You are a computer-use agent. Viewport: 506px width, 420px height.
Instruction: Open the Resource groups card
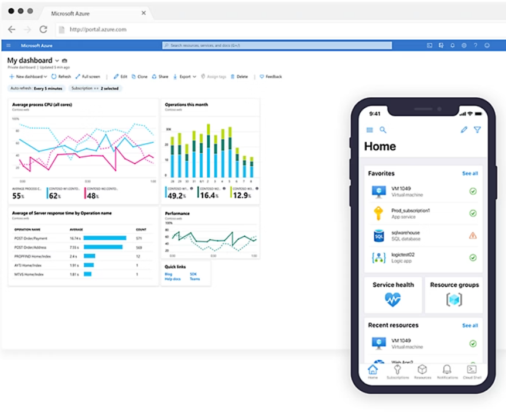pyautogui.click(x=454, y=295)
